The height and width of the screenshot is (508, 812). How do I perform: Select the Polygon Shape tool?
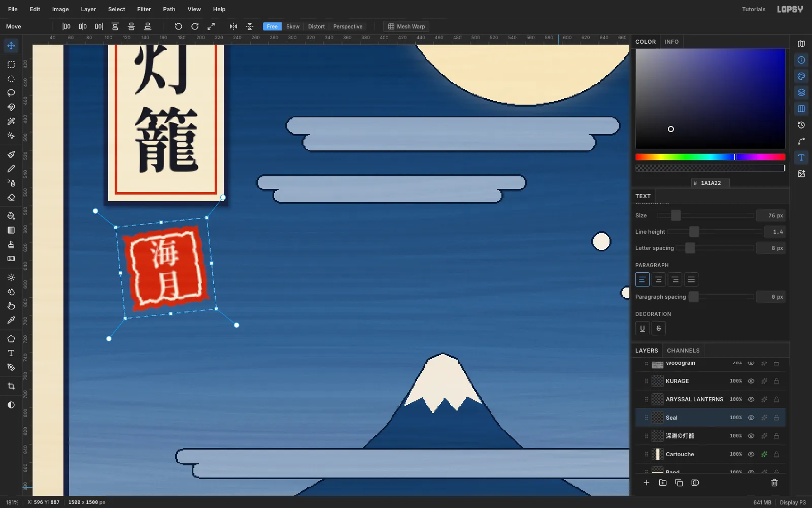point(11,339)
